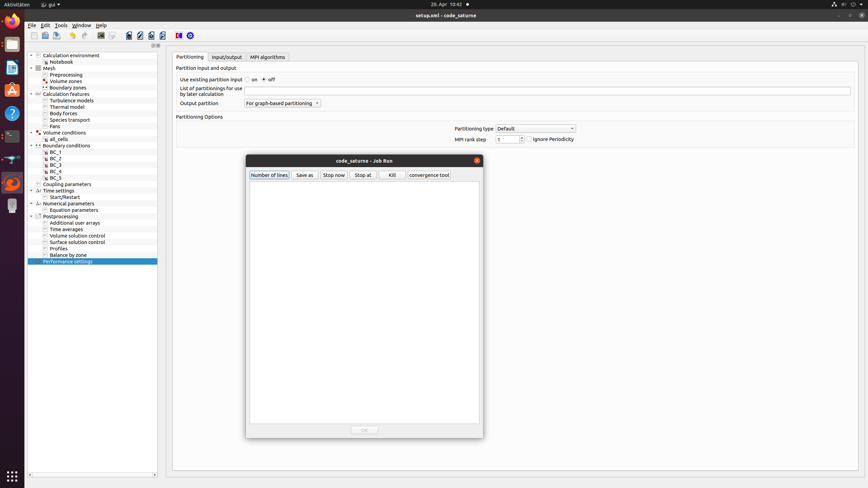Click the run computation gear icon
This screenshot has height=488, width=868.
pos(190,36)
